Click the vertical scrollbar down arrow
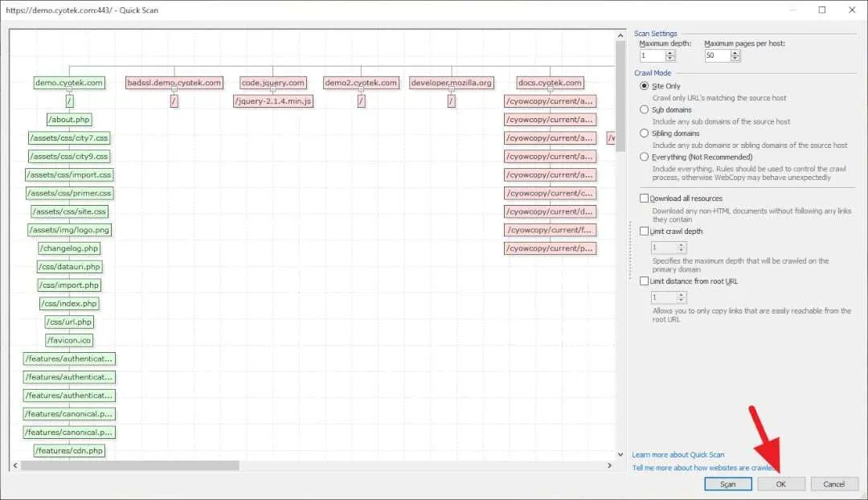Image resolution: width=868 pixels, height=500 pixels. tap(620, 455)
